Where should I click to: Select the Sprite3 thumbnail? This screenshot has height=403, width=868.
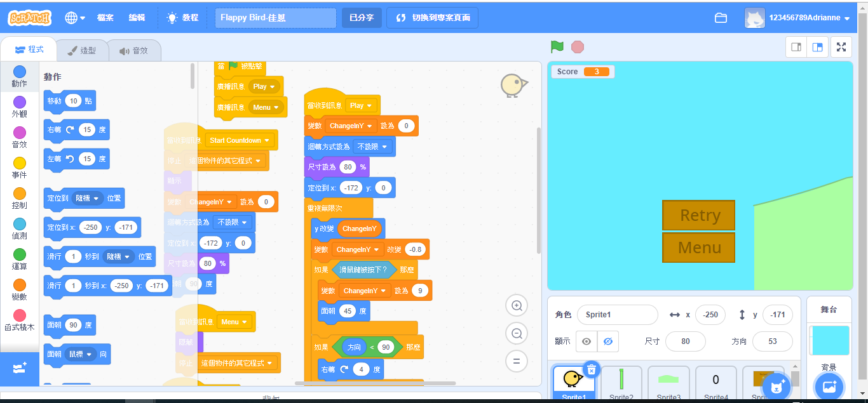click(x=668, y=383)
